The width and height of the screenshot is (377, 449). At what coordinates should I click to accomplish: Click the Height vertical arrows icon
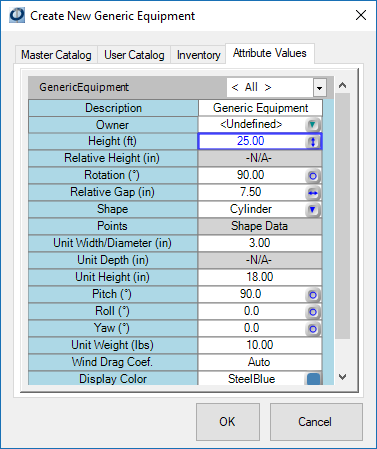pos(313,142)
